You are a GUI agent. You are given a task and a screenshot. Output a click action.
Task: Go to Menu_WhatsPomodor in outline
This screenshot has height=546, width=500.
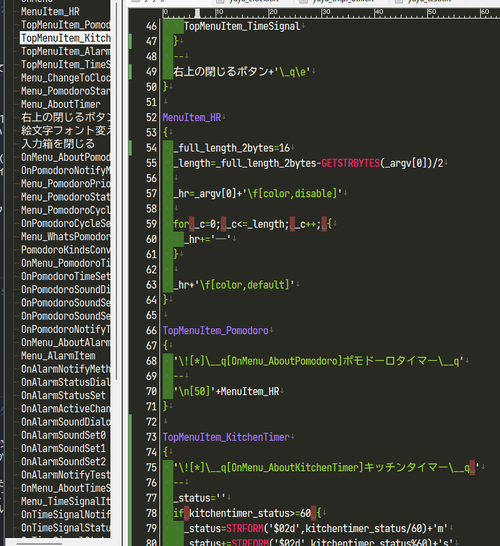tap(65, 236)
